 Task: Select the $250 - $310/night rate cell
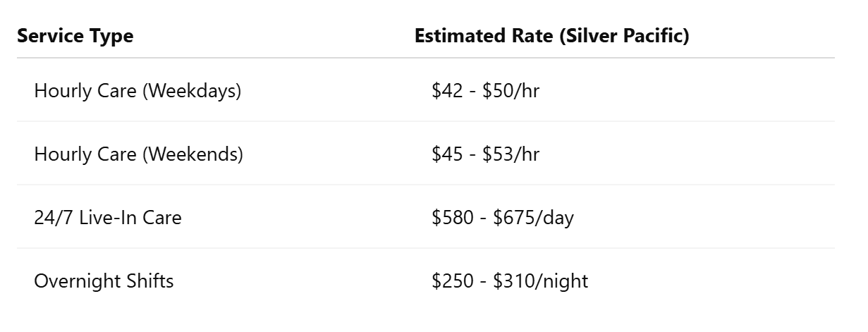point(510,281)
